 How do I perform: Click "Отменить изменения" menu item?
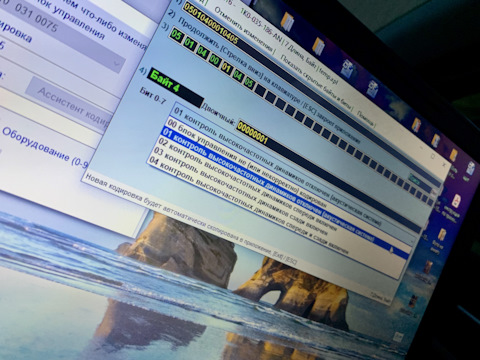[244, 31]
